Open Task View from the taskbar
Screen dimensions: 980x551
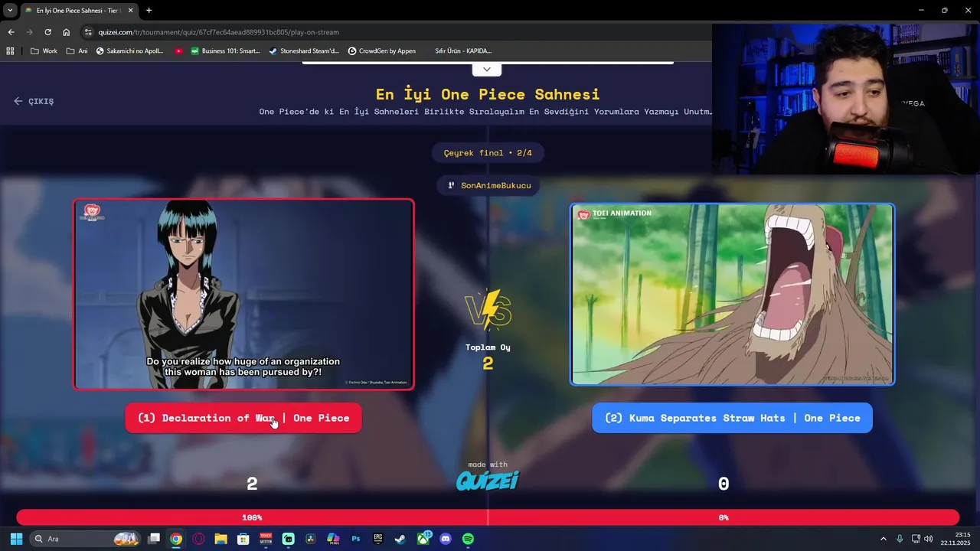pyautogui.click(x=154, y=539)
